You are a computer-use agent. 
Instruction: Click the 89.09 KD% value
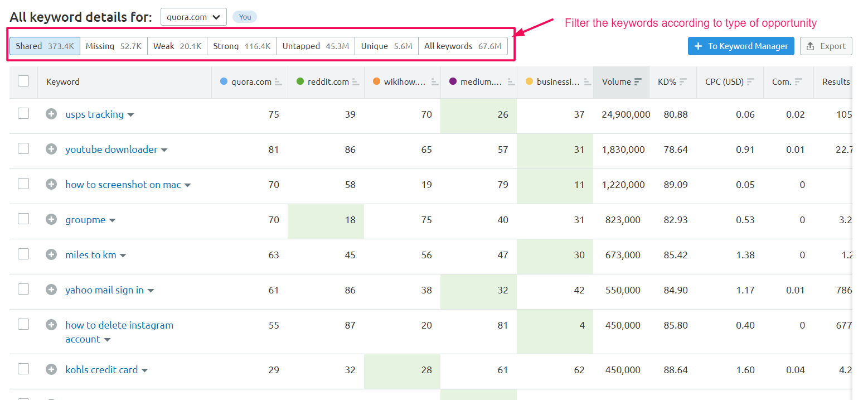coord(676,185)
